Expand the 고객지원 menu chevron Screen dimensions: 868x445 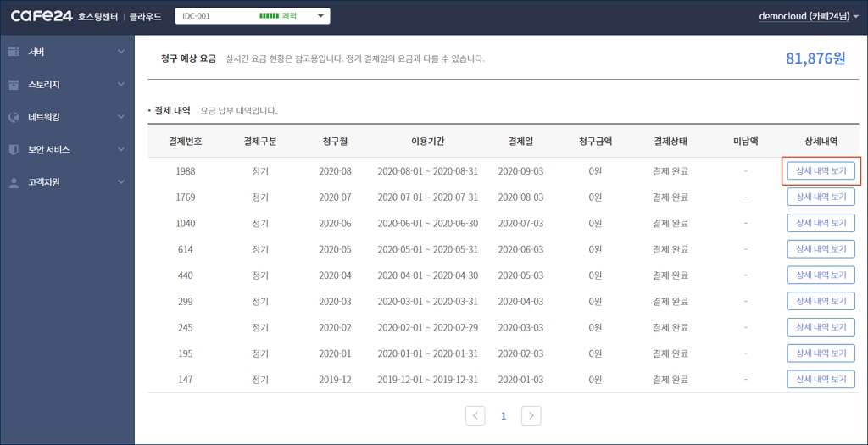click(x=121, y=182)
